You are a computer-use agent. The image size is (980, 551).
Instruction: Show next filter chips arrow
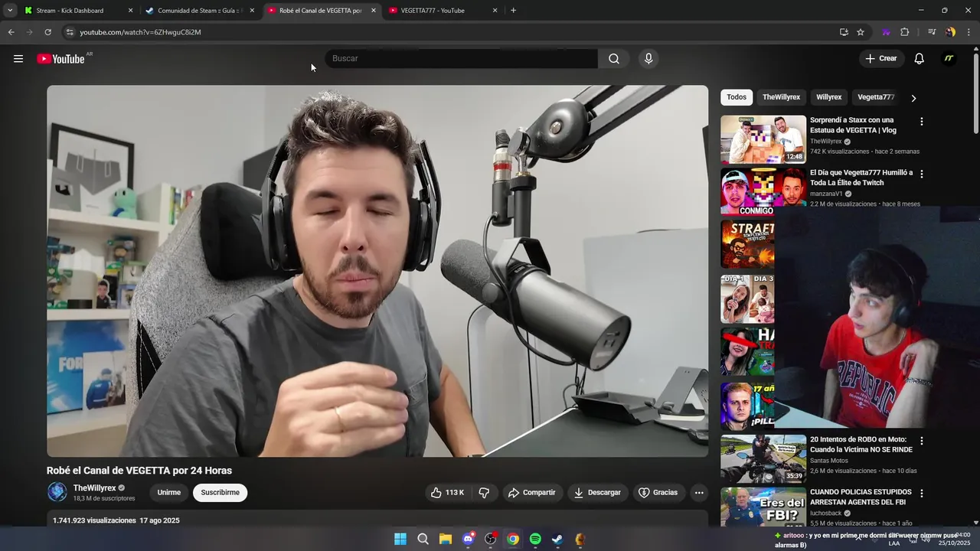tap(913, 98)
